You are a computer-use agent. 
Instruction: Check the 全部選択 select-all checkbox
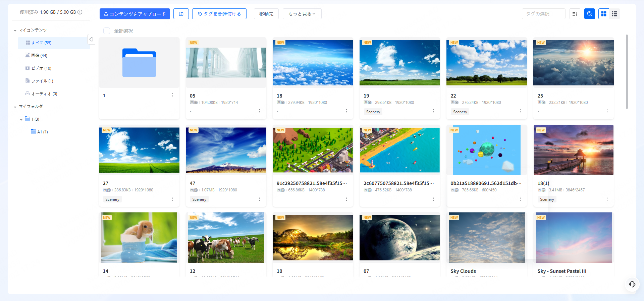[107, 31]
